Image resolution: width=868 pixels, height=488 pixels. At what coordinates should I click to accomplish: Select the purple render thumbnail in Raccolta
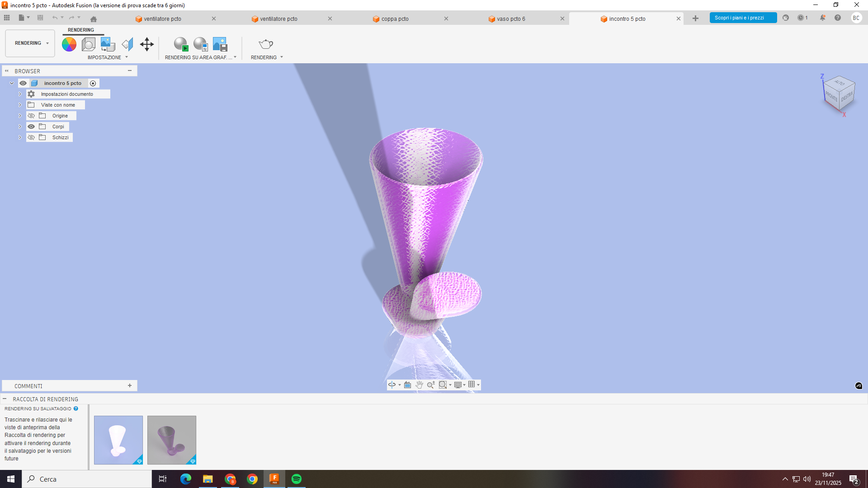click(171, 440)
